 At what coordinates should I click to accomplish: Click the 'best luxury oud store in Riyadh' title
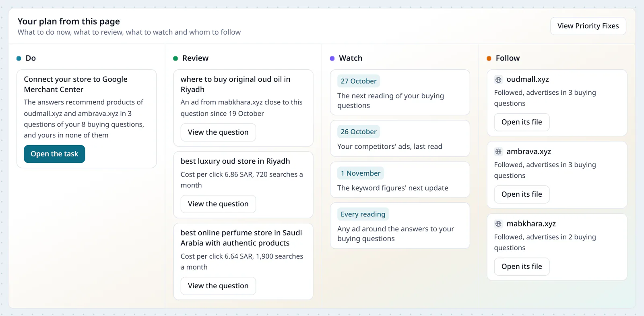(x=235, y=161)
